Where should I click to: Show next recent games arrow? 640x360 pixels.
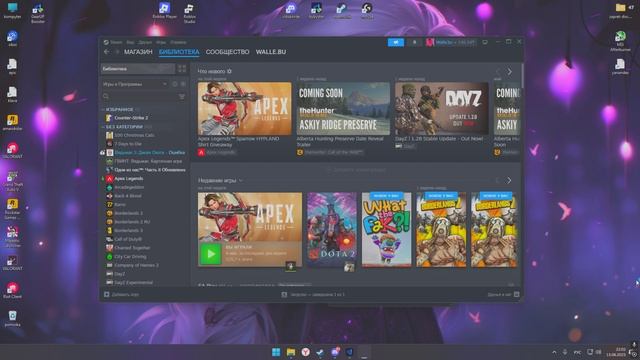[509, 180]
